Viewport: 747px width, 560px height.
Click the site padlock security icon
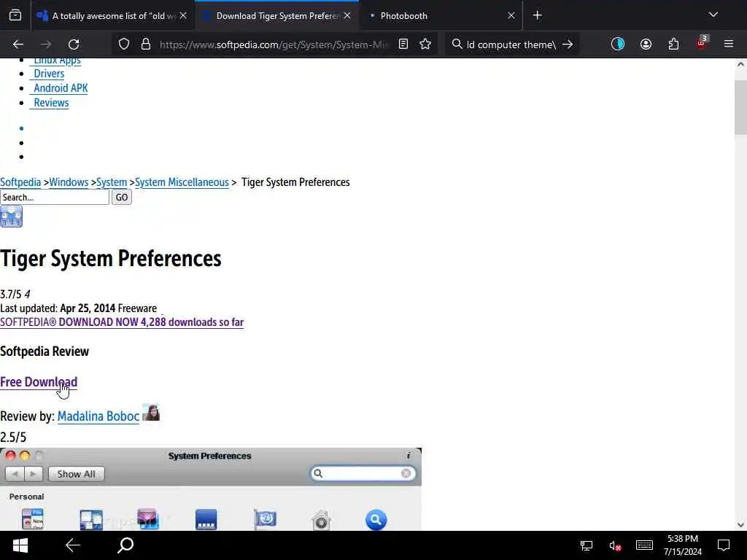[146, 44]
